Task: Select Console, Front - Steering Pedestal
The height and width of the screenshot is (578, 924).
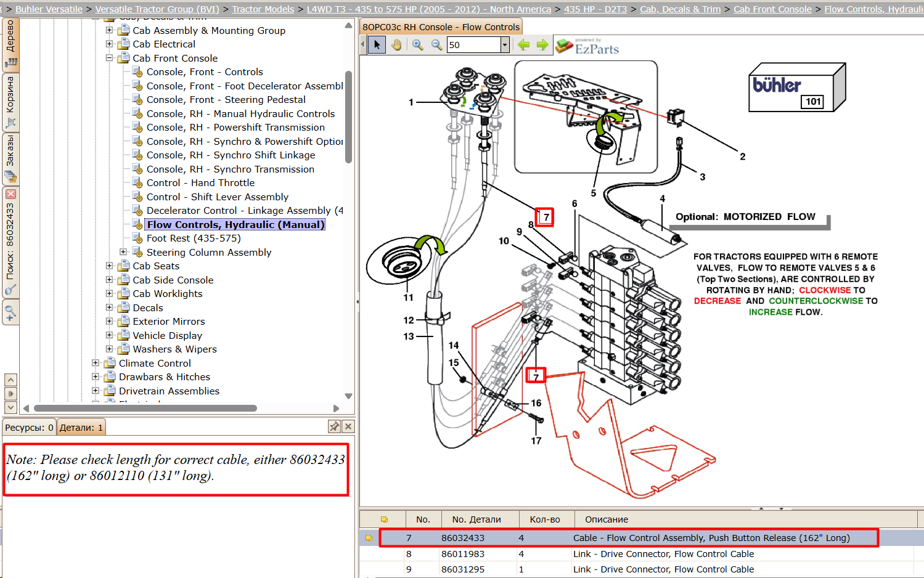Action: [x=226, y=100]
